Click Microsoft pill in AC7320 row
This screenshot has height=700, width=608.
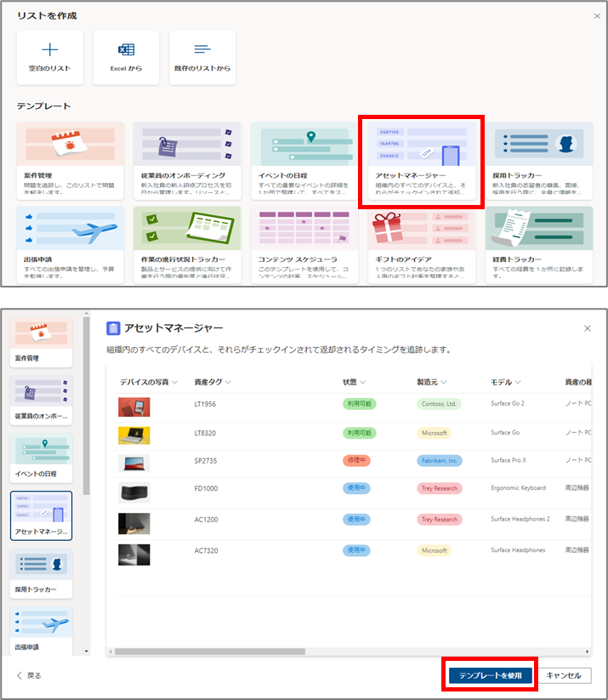[x=434, y=550]
